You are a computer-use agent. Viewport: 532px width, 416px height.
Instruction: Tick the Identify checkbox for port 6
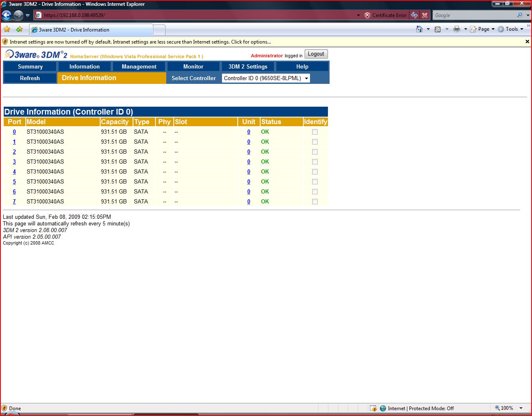(315, 191)
